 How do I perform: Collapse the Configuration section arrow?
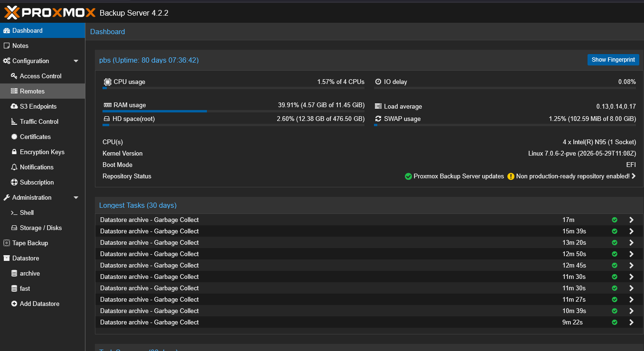click(76, 61)
